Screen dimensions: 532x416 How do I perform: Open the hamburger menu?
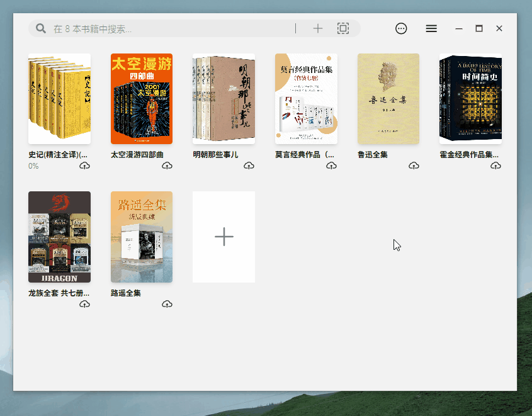tap(431, 28)
